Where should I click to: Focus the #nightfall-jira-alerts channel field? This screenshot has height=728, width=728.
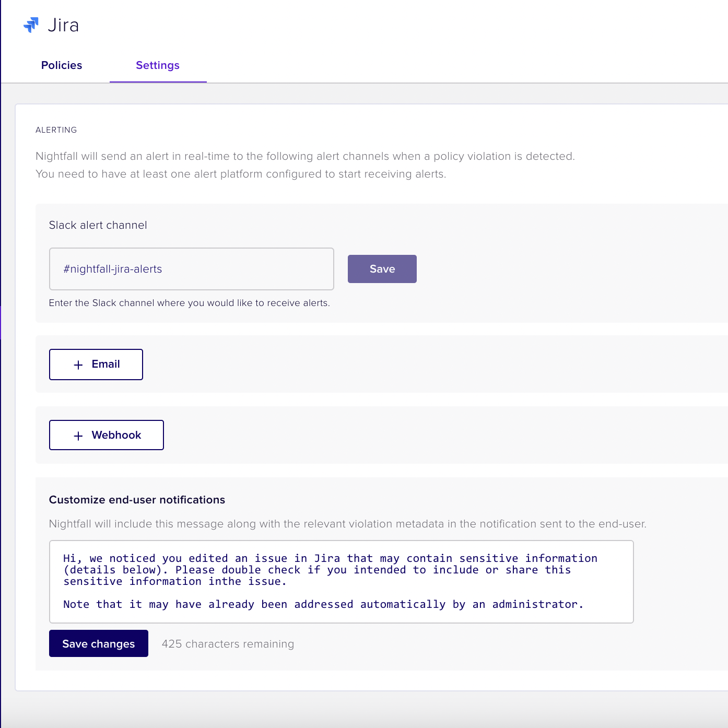pos(192,269)
